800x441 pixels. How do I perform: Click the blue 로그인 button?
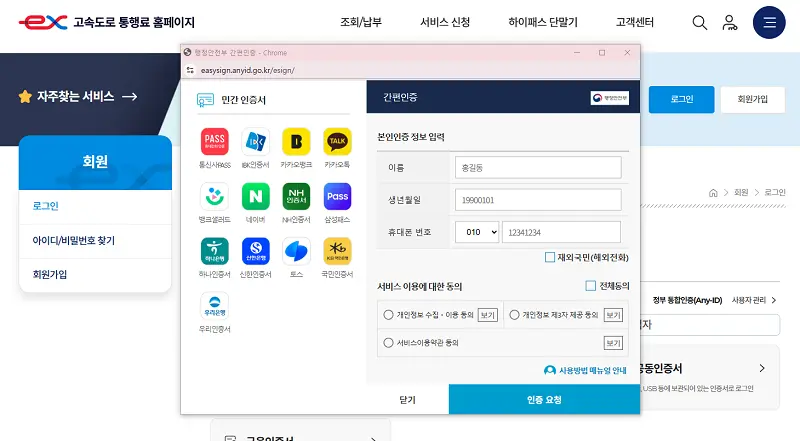[682, 99]
